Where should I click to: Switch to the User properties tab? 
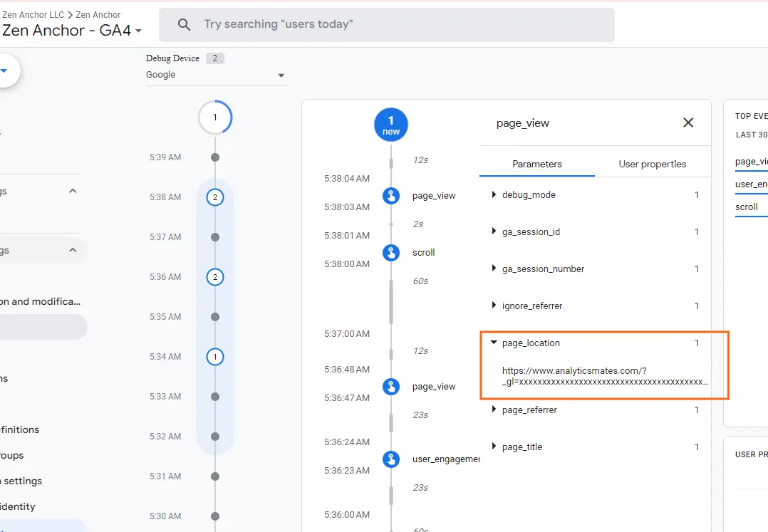653,164
